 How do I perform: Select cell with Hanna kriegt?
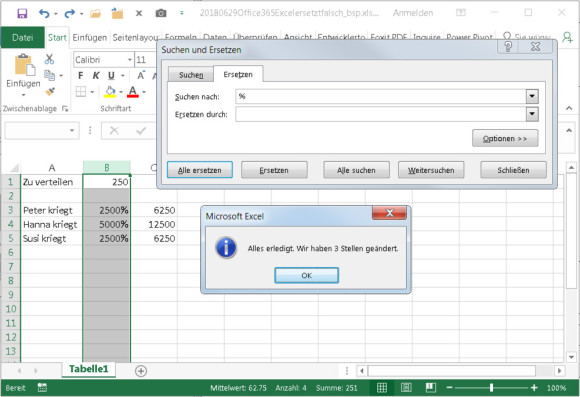pyautogui.click(x=51, y=224)
